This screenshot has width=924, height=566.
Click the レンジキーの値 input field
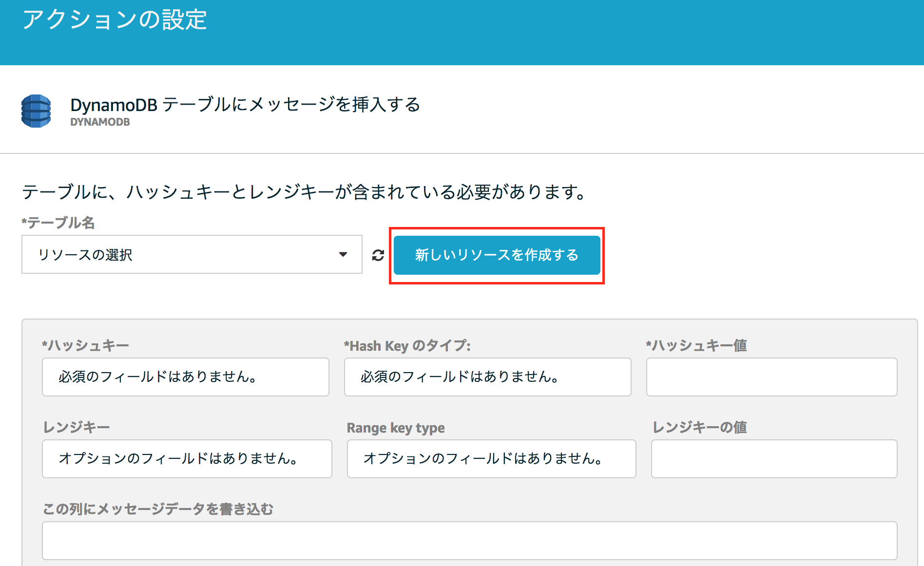(x=774, y=459)
